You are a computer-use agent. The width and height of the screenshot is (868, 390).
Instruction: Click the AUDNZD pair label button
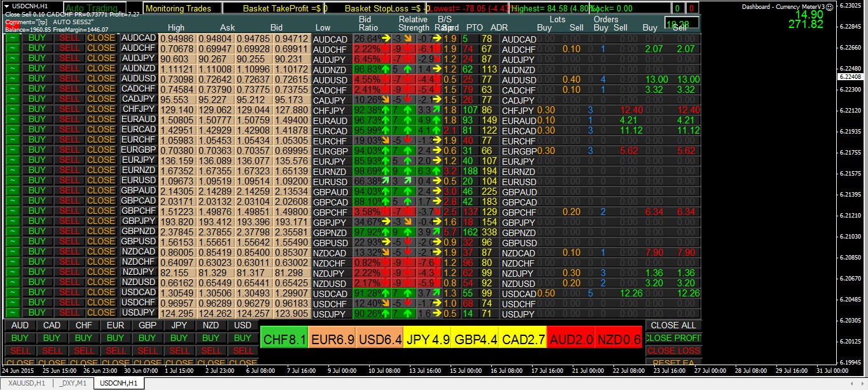(138, 69)
